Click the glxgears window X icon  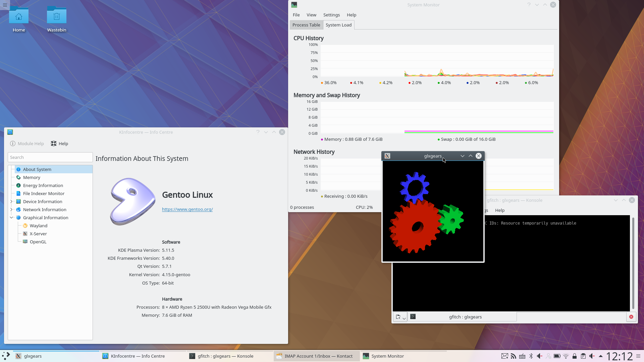(387, 156)
